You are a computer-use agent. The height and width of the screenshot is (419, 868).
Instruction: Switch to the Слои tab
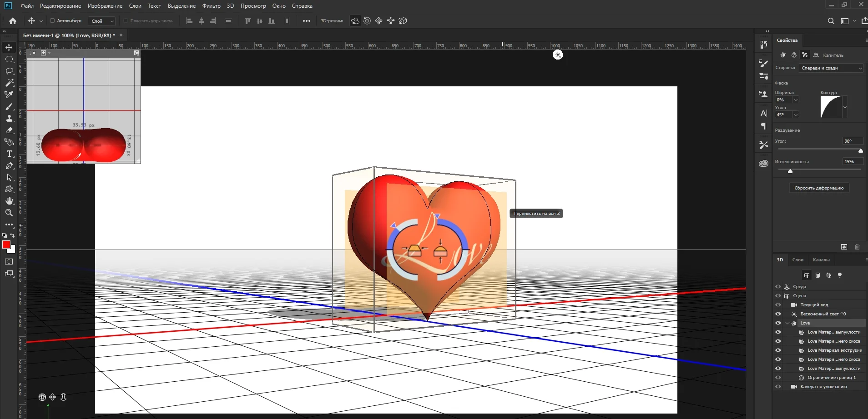coord(797,260)
